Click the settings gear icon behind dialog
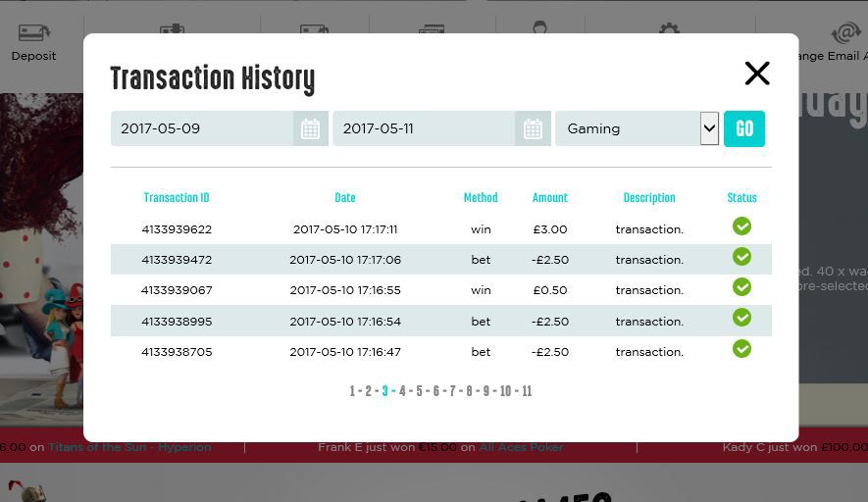 (x=669, y=28)
